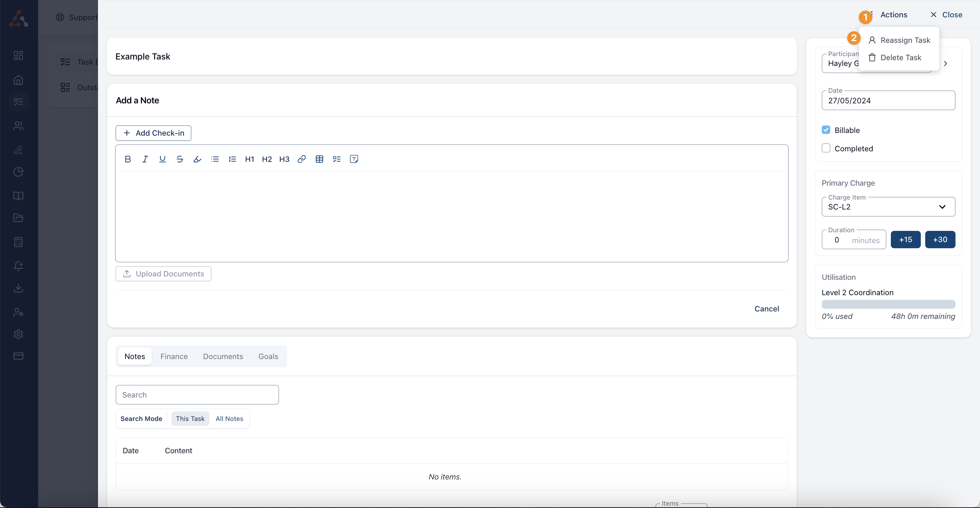
Task: Uncheck the Billable checkbox
Action: tap(826, 130)
